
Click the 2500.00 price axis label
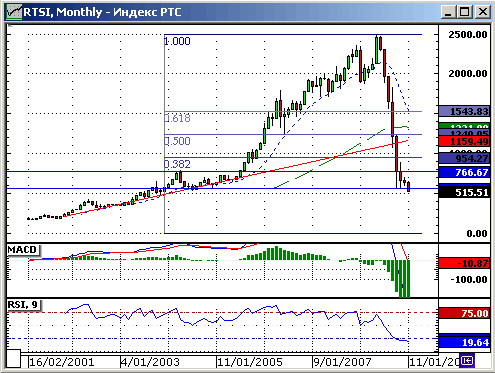[468, 34]
